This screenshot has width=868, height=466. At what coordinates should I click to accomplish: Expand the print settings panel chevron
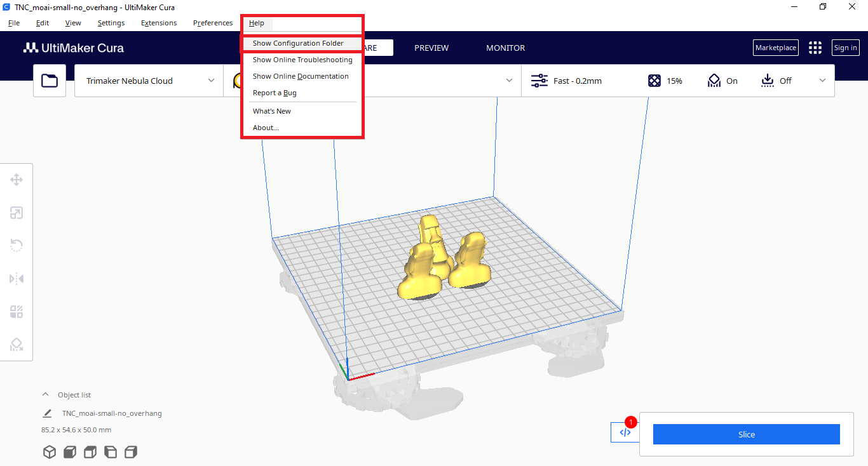point(823,81)
